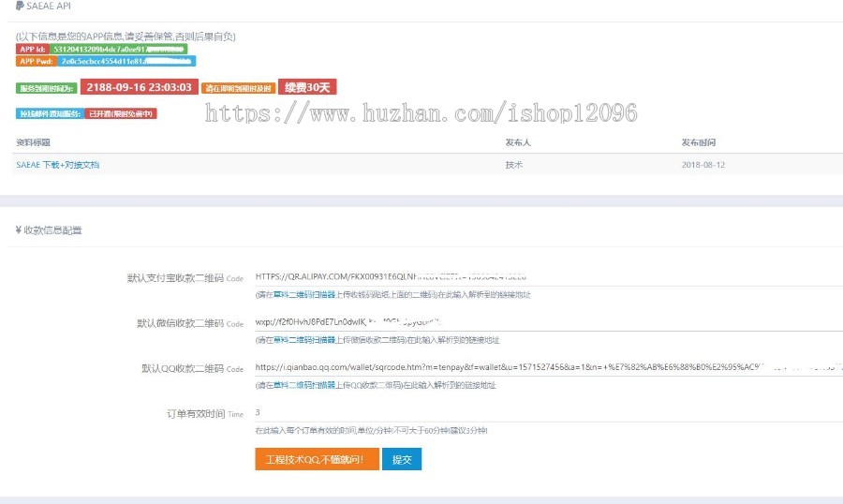
Task: Open 草料二维码扫描器 link under QQ field
Action: pos(304,385)
